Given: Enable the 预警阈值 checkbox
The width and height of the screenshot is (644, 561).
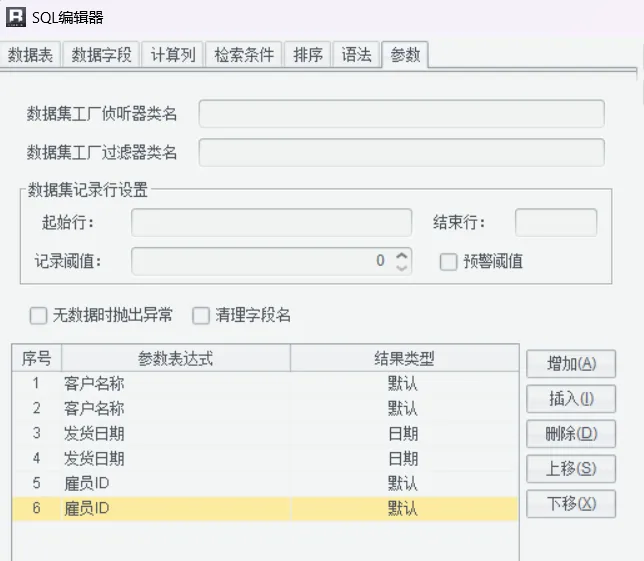Looking at the screenshot, I should (x=449, y=262).
